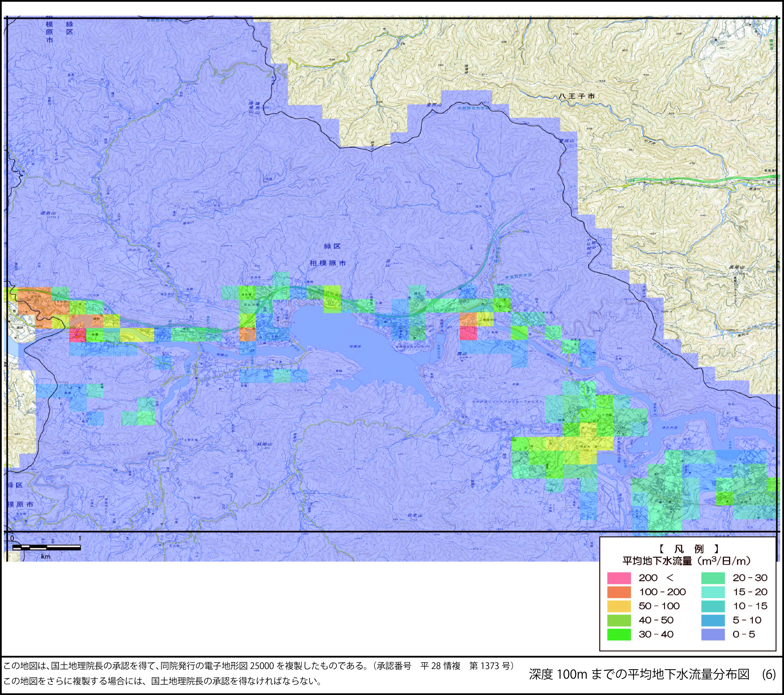The image size is (784, 695).
Task: Click the map title 深度100mまでの平均地下水流量分布図
Action: pos(639,674)
